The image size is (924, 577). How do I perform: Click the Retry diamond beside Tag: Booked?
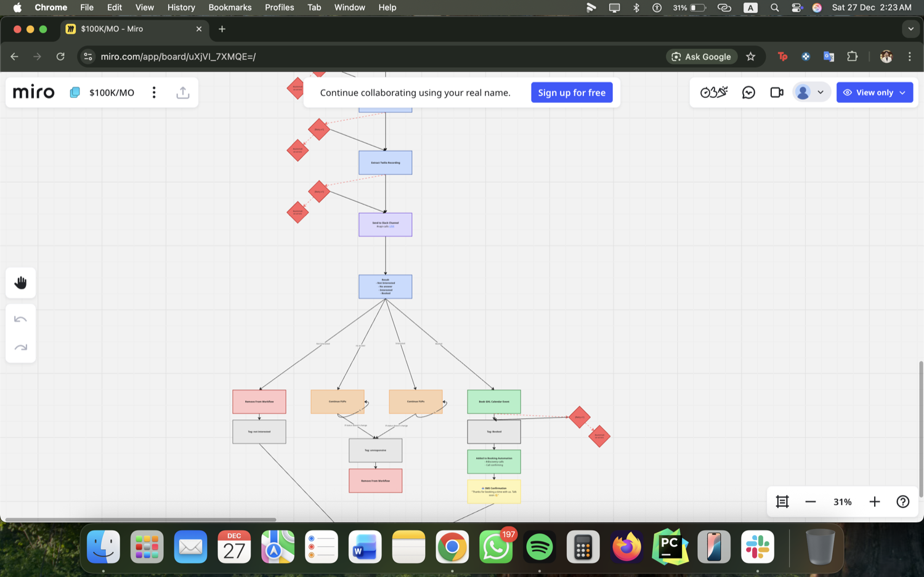(580, 417)
